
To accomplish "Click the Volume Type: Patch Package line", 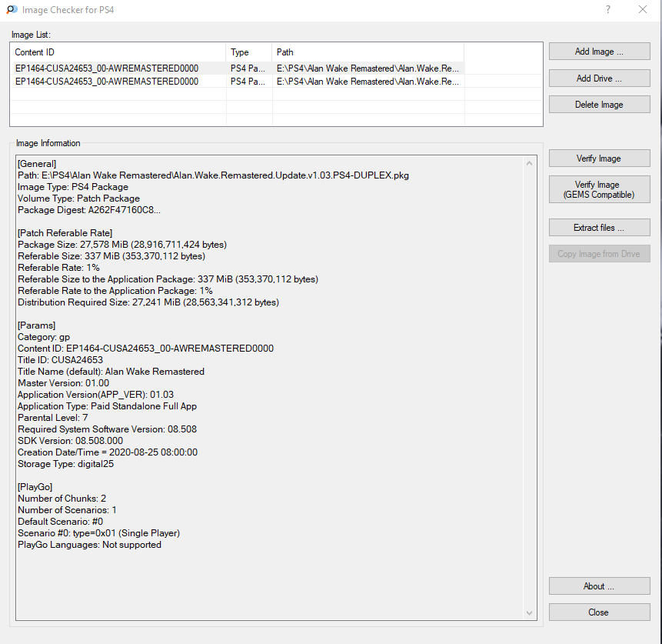I will [x=78, y=199].
